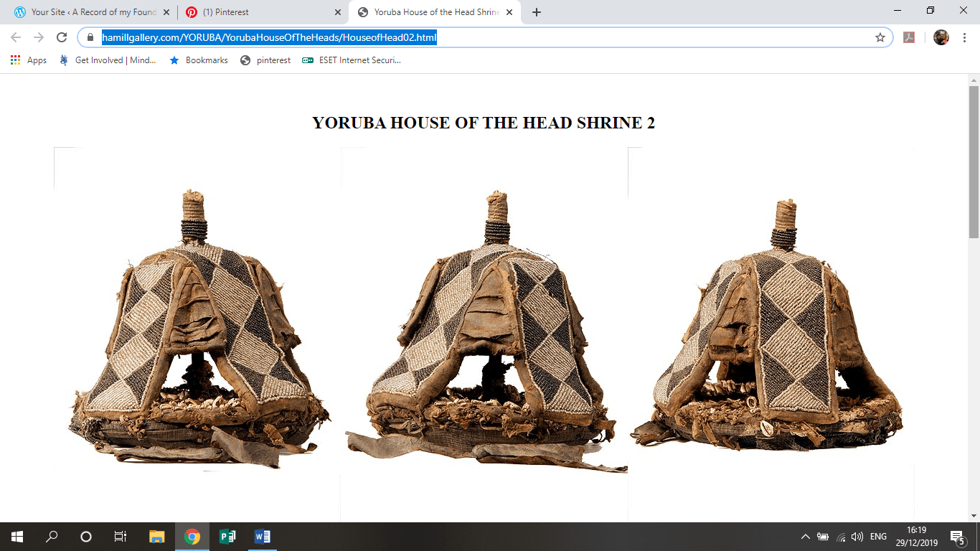The width and height of the screenshot is (980, 551).
Task: Launch Word from the taskbar
Action: tap(261, 536)
